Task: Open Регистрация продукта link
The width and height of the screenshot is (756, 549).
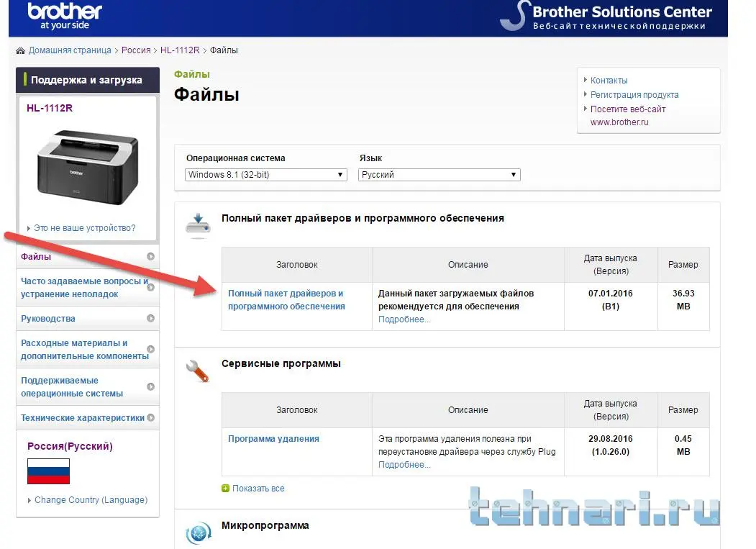Action: pos(634,95)
